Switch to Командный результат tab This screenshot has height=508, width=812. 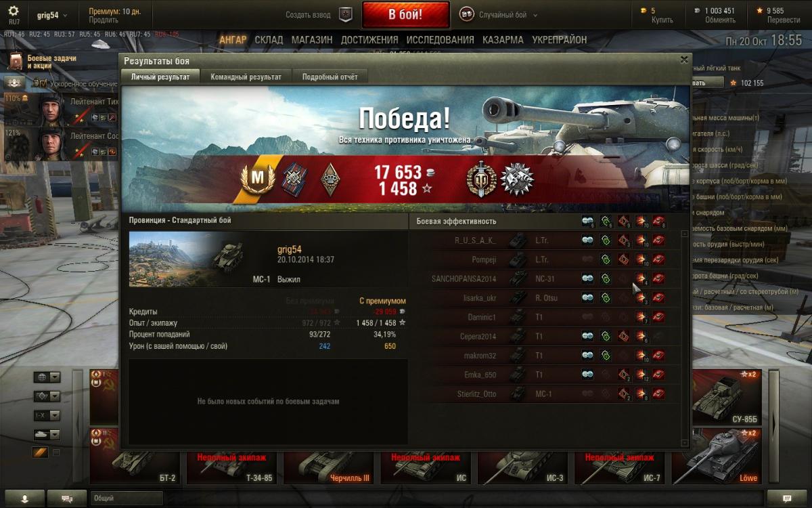pyautogui.click(x=246, y=77)
